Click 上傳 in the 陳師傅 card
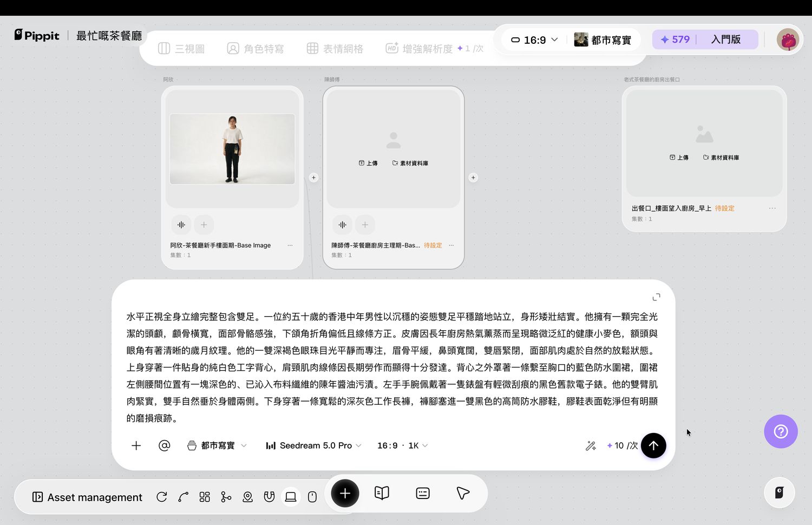Viewport: 812px width, 525px height. click(x=368, y=163)
